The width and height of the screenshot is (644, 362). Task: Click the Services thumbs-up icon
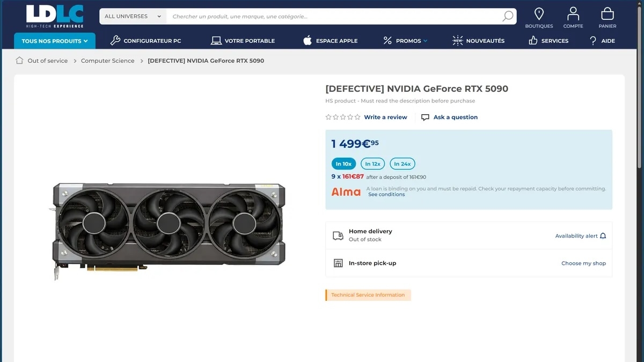[533, 40]
